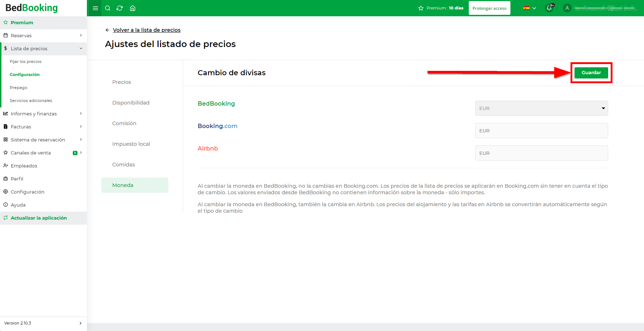
Task: Click the green badge on Canales de venta
Action: [75, 153]
